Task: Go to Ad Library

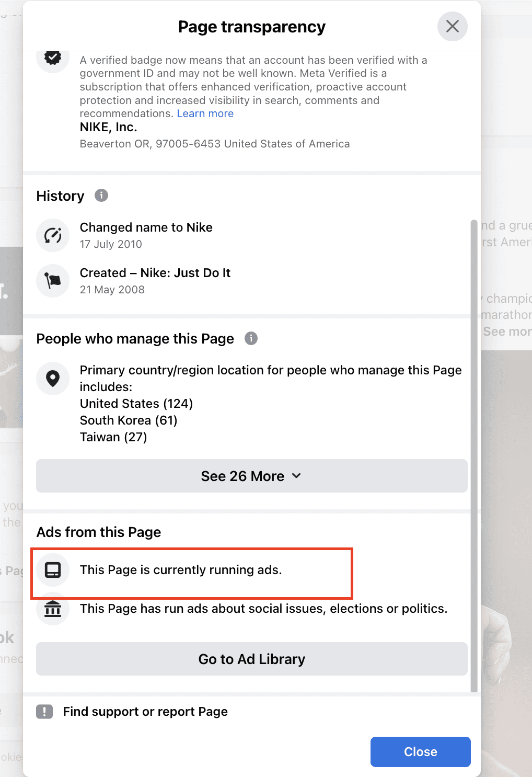Action: (x=251, y=659)
